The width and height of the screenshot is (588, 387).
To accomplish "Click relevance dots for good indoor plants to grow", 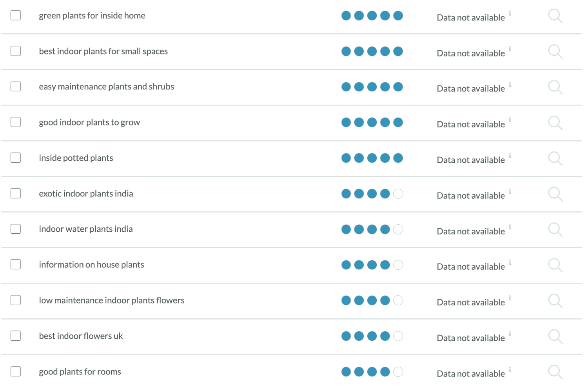I will 372,122.
